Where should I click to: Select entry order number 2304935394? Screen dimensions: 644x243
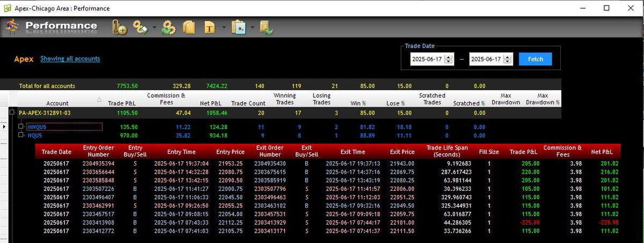(97, 163)
